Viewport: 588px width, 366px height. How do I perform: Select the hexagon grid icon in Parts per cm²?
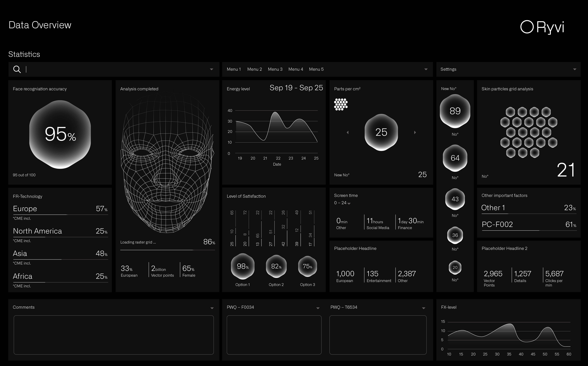(341, 104)
